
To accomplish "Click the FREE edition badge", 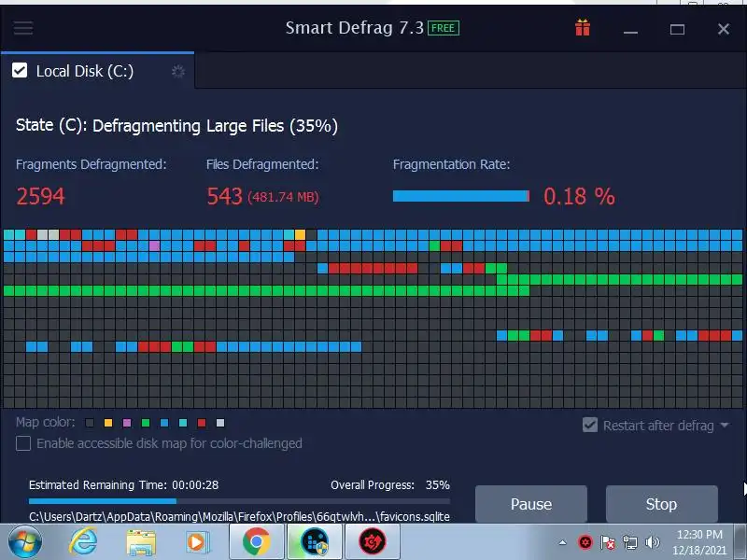I will click(443, 28).
